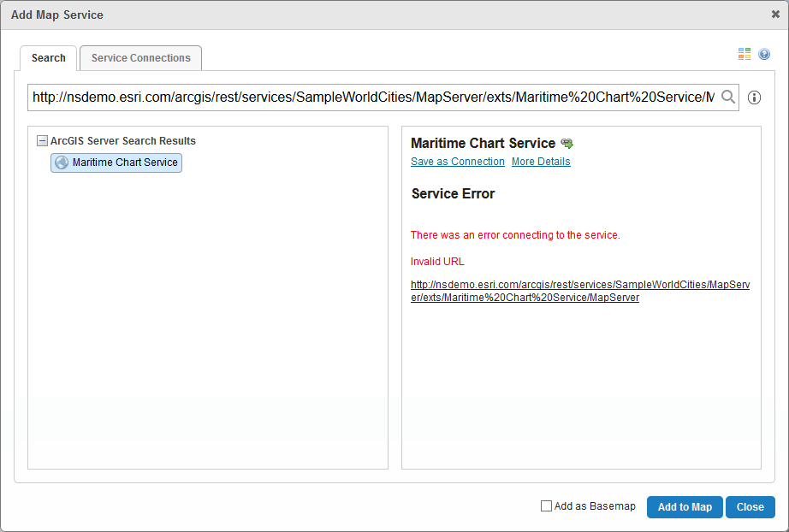Click the Close button
This screenshot has width=789, height=532.
point(750,507)
